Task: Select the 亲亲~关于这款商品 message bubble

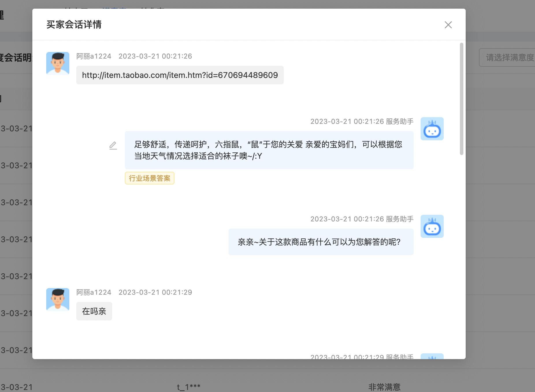Action: tap(321, 242)
